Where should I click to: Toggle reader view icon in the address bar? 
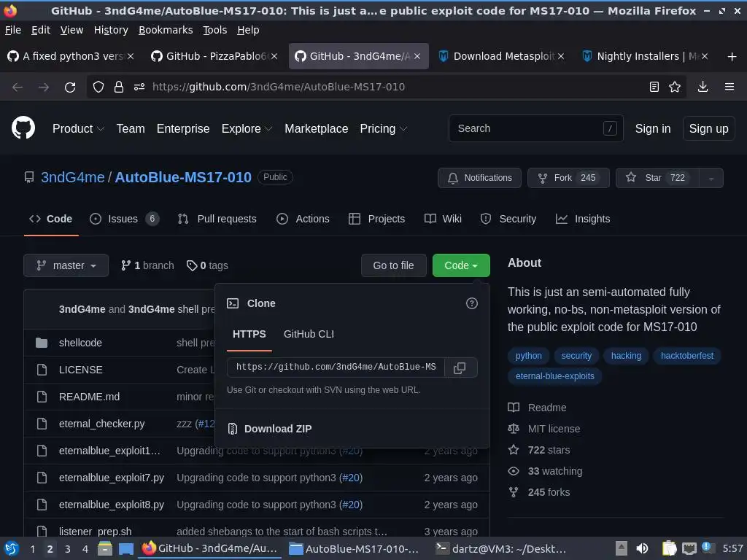point(654,87)
